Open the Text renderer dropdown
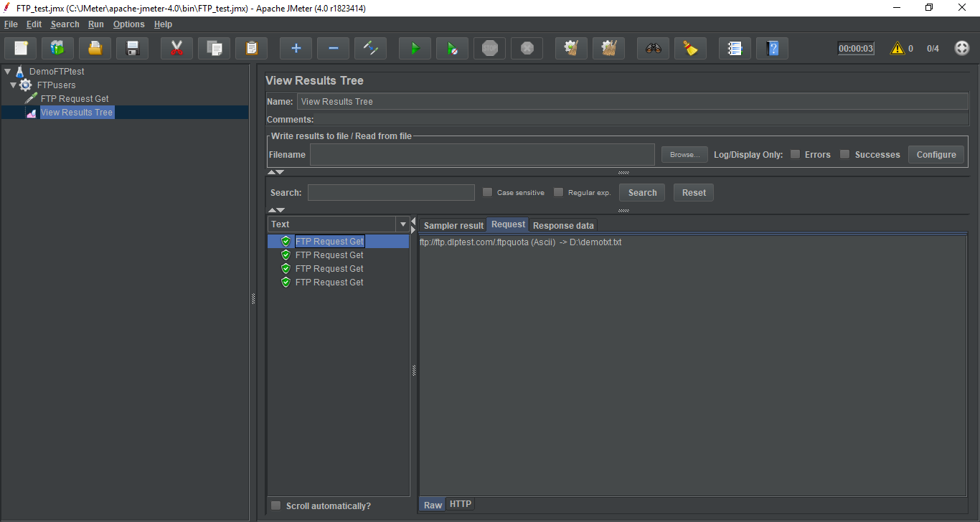The height and width of the screenshot is (522, 980). click(402, 224)
